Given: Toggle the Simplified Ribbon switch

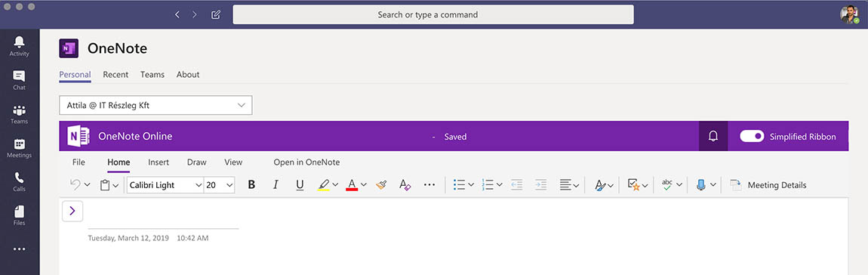Looking at the screenshot, I should pos(752,137).
